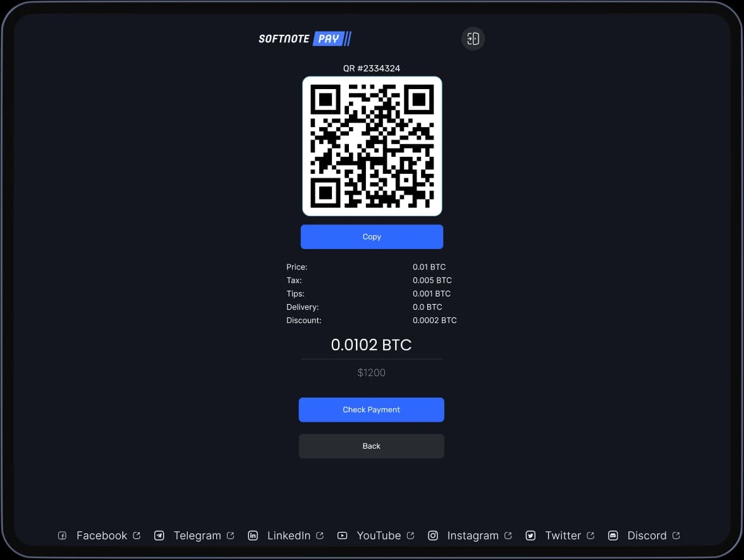Click the Facebook logo icon in footer
The height and width of the screenshot is (560, 744).
coord(63,536)
